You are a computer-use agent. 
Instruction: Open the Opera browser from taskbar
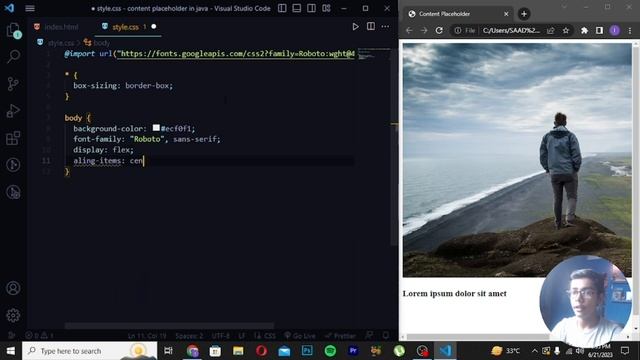(x=261, y=351)
